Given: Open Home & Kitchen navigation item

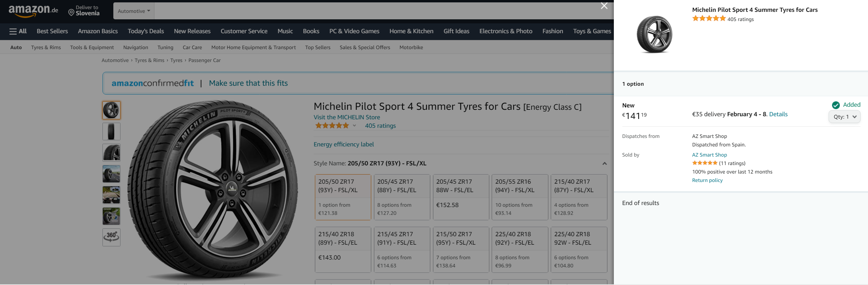Looking at the screenshot, I should (411, 31).
